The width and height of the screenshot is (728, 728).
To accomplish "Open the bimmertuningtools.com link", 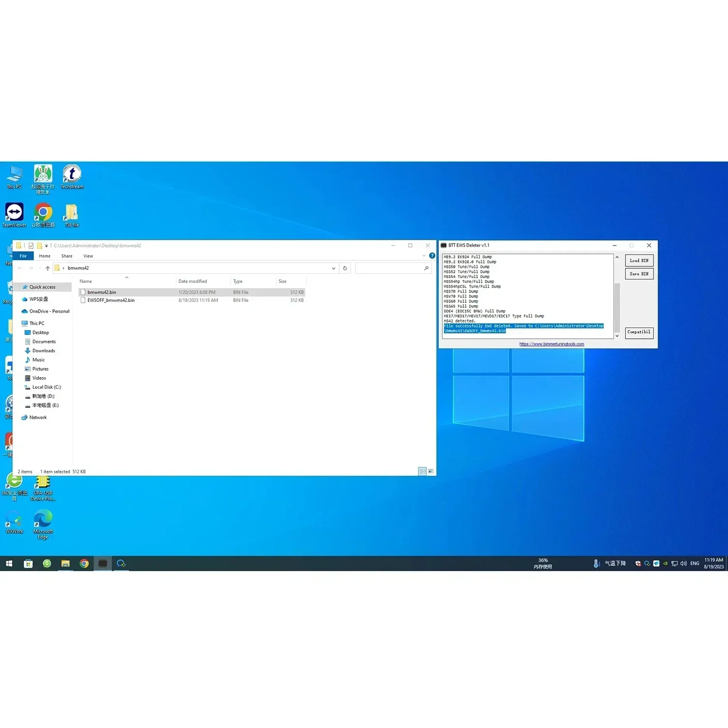I will 552,344.
